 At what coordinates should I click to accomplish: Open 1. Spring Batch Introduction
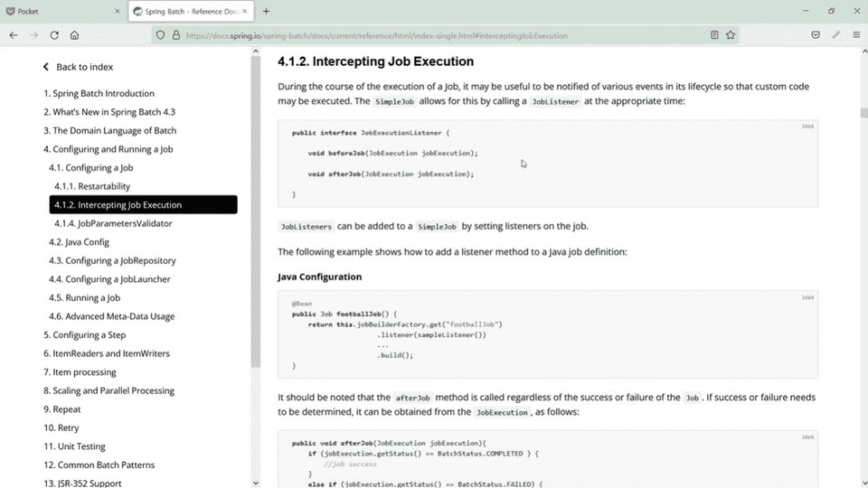coord(99,93)
